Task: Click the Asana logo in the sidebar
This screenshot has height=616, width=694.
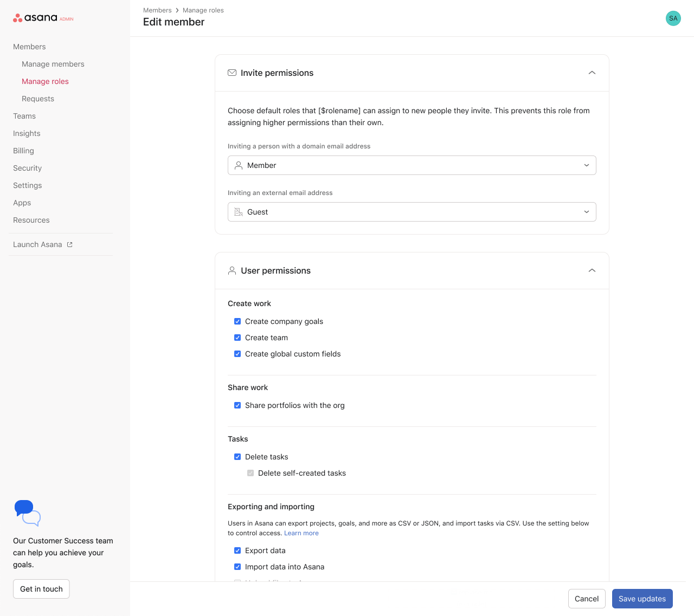Action: 36,18
